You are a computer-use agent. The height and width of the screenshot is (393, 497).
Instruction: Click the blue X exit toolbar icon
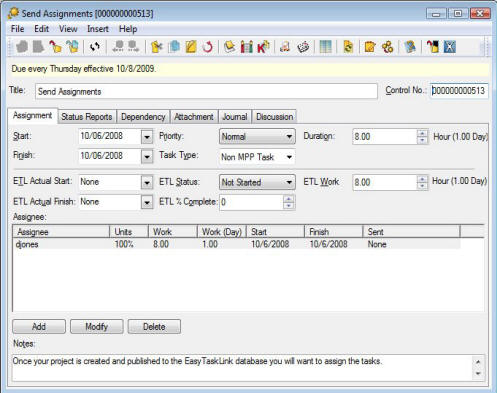(x=450, y=47)
